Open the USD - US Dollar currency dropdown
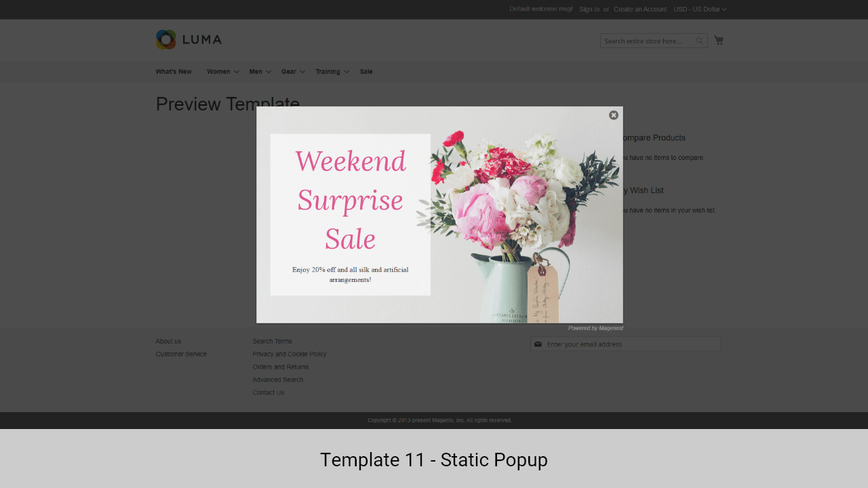This screenshot has width=868, height=488. pyautogui.click(x=699, y=9)
